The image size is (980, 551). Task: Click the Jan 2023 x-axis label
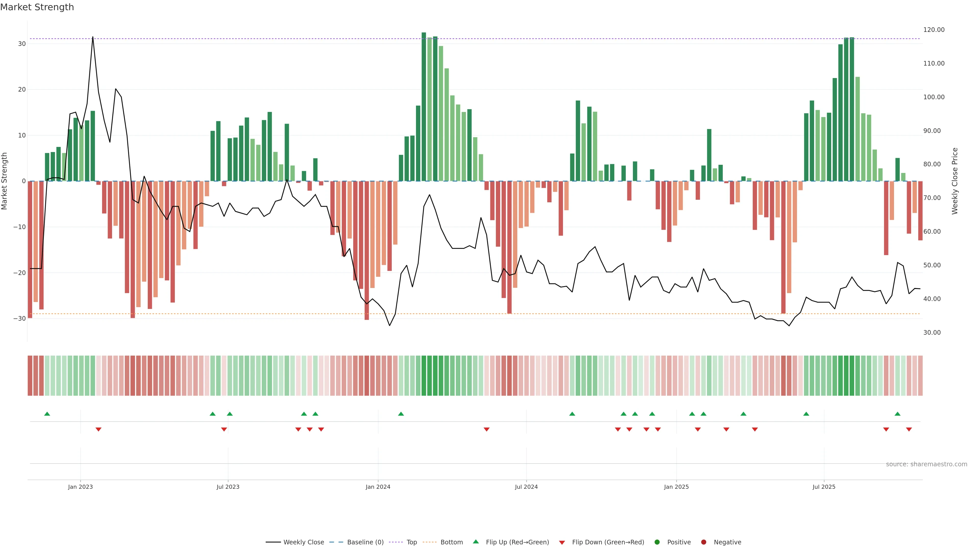click(80, 487)
